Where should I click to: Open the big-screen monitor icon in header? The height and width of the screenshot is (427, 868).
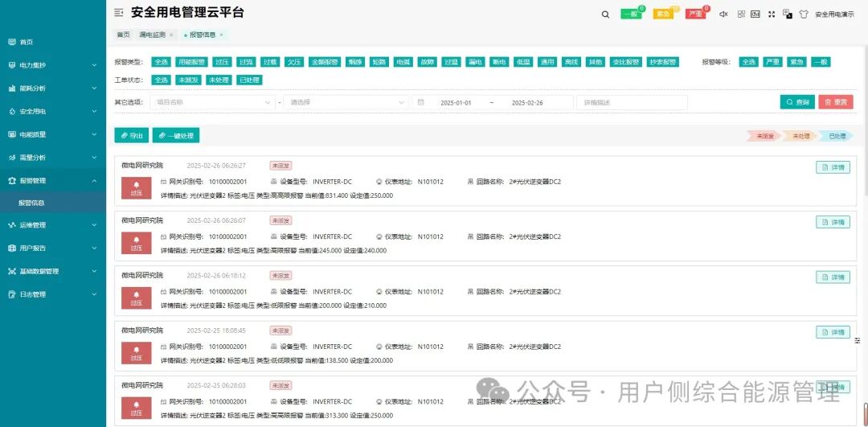click(755, 14)
